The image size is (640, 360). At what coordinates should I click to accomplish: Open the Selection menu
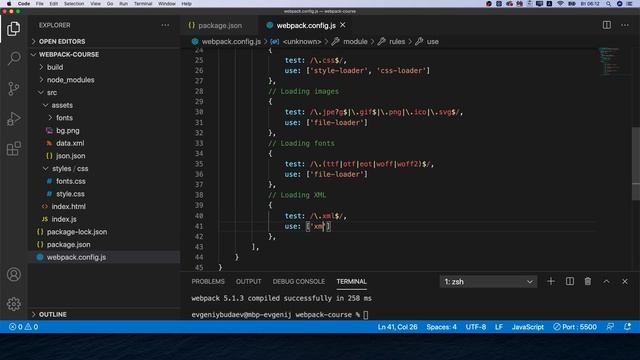pos(74,4)
